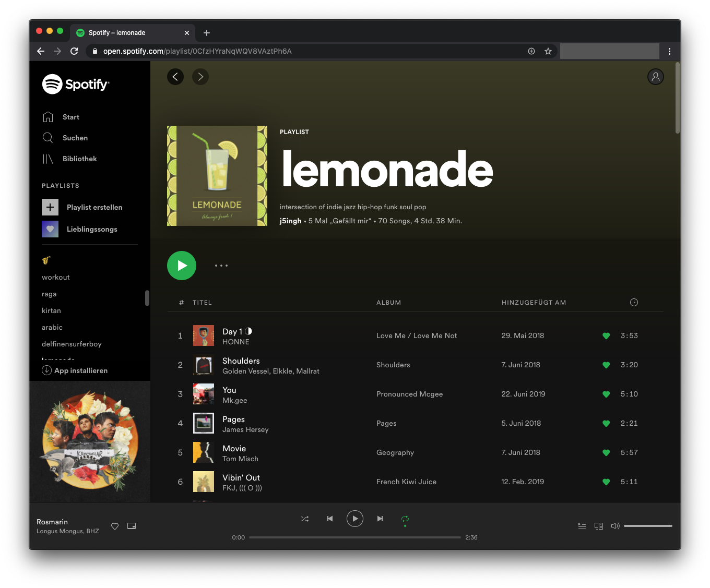Click the lemonade playlist cover image

click(217, 176)
